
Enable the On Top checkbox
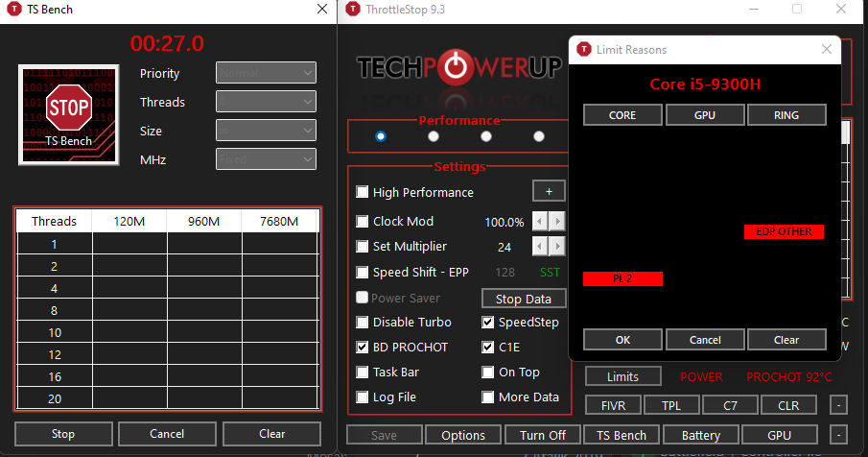(487, 373)
